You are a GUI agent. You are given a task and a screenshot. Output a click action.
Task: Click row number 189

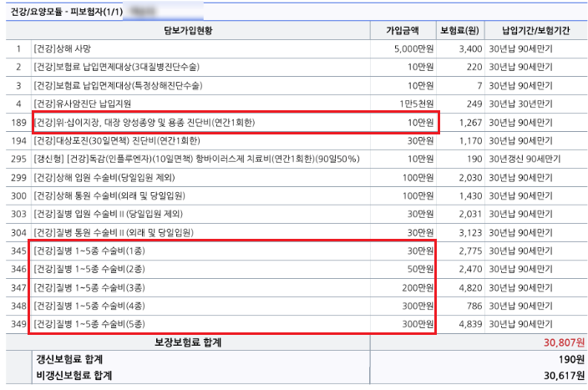point(18,122)
